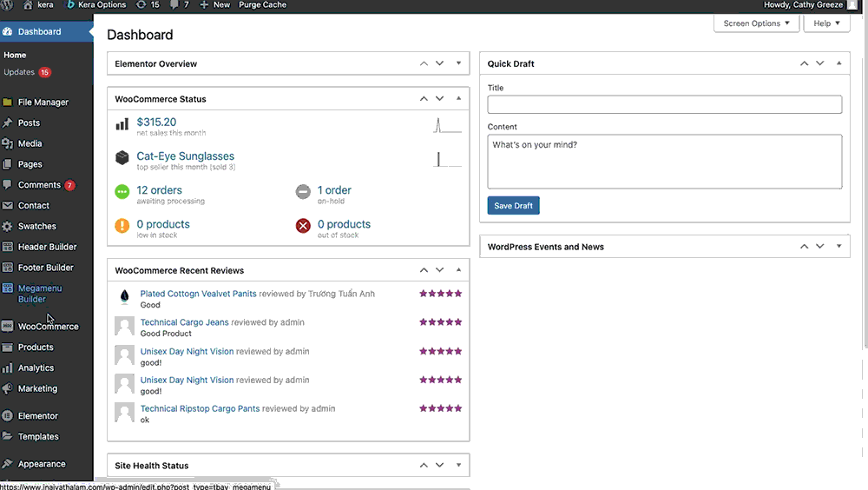Click the Header Builder icon

click(x=7, y=247)
